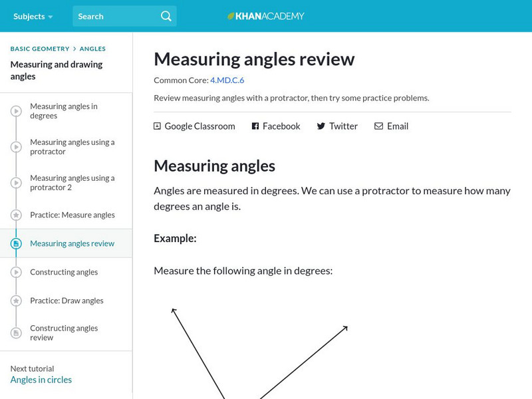Select BASIC GEOMETRY in the breadcrumb
This screenshot has width=532, height=399.
coord(39,49)
